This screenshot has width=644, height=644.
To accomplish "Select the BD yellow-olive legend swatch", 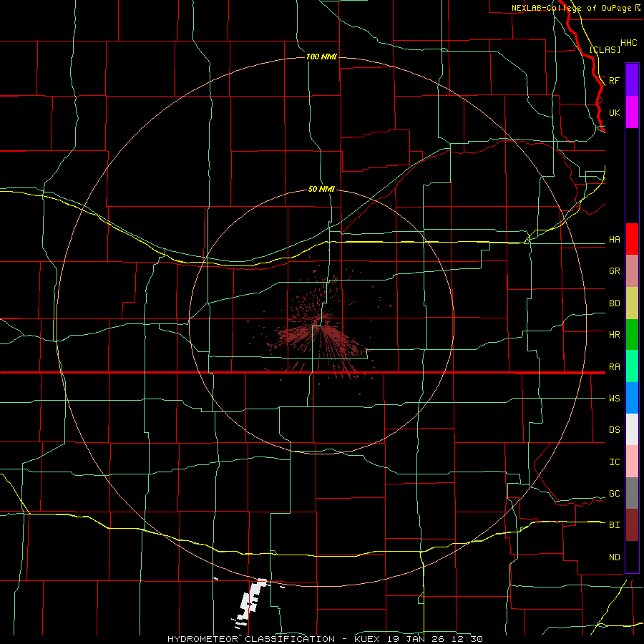I will pos(632,303).
